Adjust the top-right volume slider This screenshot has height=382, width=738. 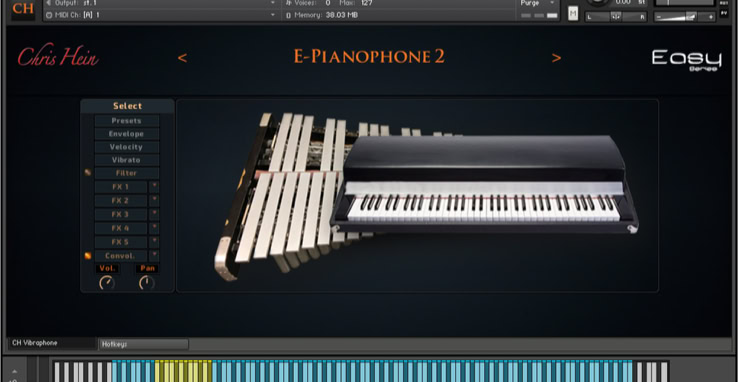[685, 16]
